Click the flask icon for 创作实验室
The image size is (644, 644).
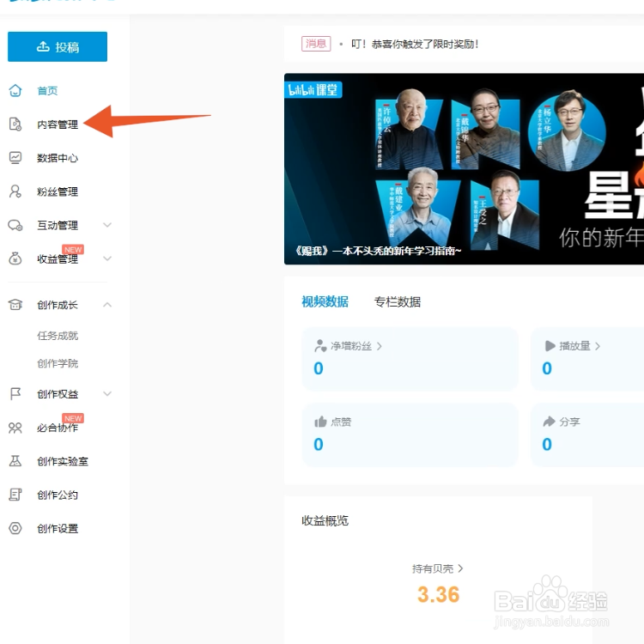tap(15, 461)
